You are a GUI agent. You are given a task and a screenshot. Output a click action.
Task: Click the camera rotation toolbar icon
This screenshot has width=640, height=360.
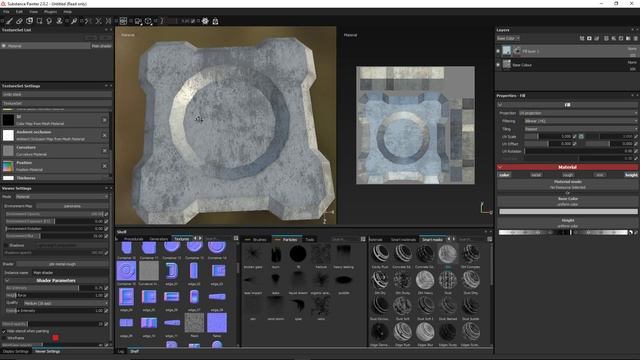(x=148, y=21)
